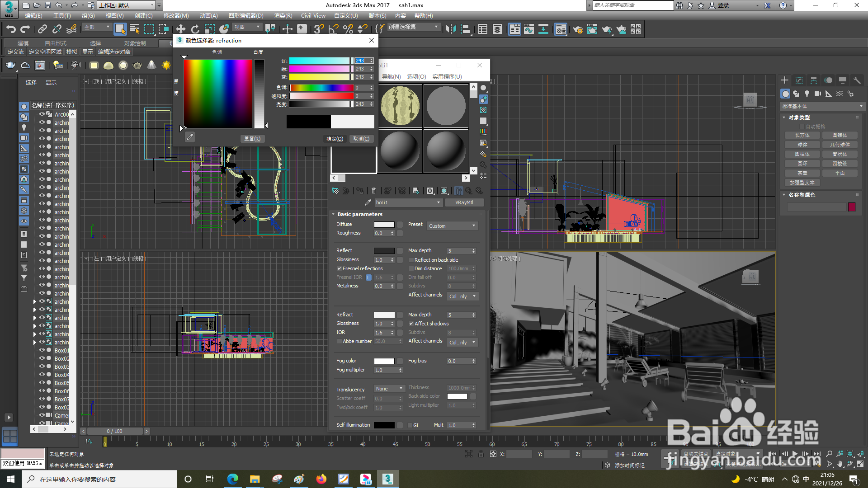Click the Undo arrow in main toolbar
This screenshot has height=489, width=868.
pos(11,29)
